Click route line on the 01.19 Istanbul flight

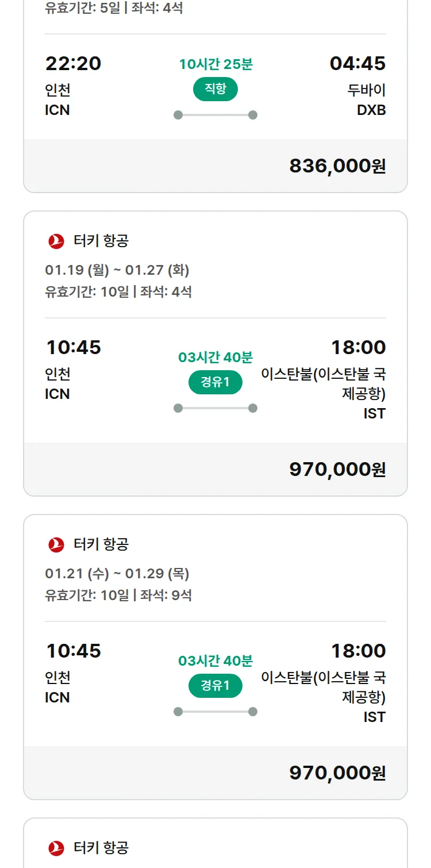(215, 408)
